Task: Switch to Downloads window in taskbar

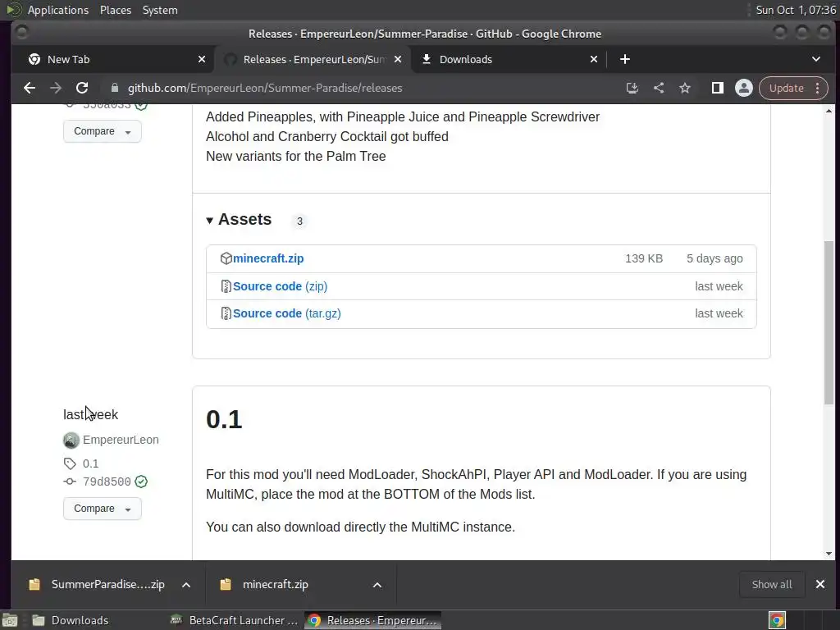Action: (71, 620)
